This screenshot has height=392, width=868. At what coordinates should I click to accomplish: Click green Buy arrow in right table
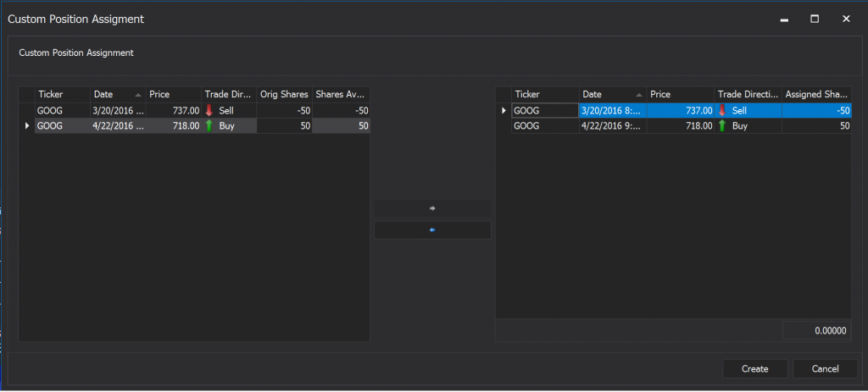(722, 126)
